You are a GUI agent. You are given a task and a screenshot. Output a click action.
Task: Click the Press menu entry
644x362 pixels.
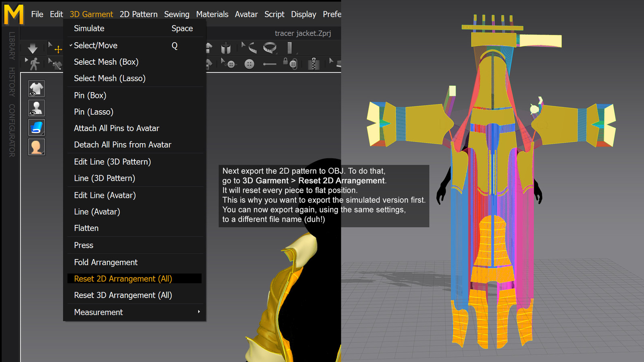coord(134,245)
